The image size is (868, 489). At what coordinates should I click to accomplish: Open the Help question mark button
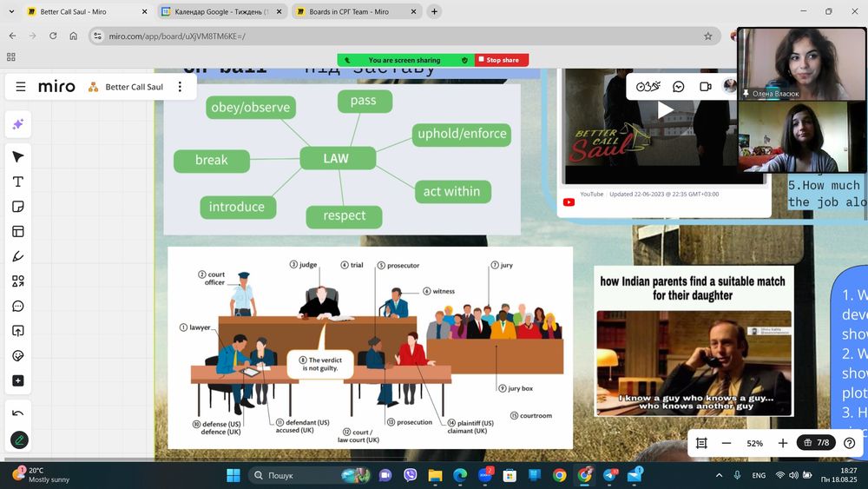[x=849, y=443]
